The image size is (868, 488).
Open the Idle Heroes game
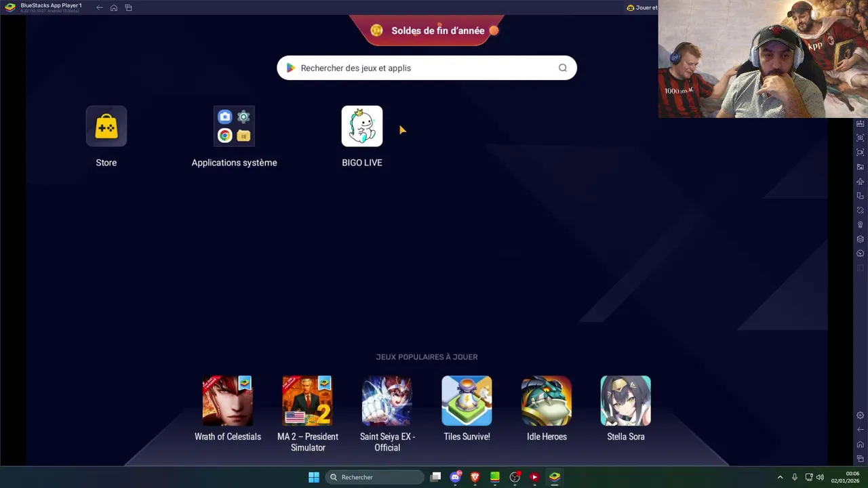click(x=547, y=401)
